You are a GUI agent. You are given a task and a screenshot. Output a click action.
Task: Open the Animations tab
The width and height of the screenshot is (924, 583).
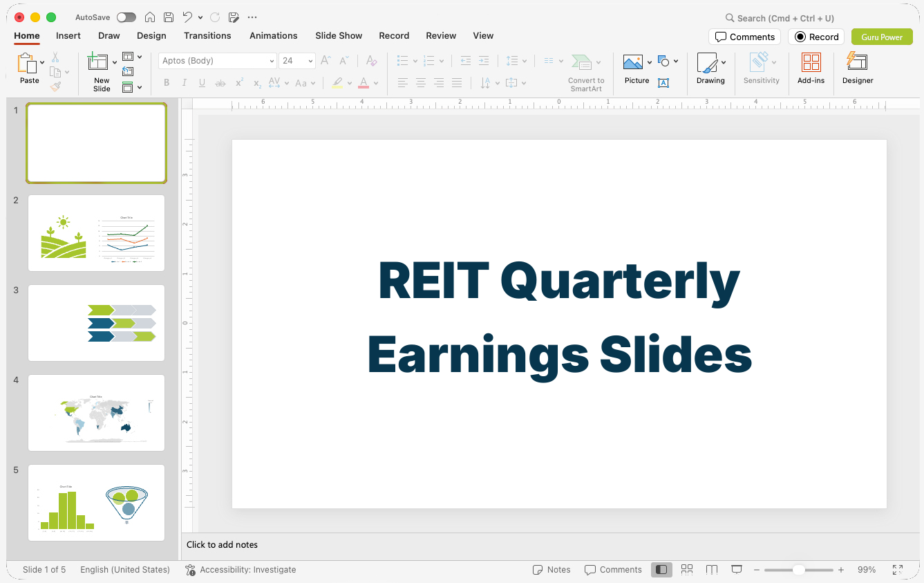[274, 35]
